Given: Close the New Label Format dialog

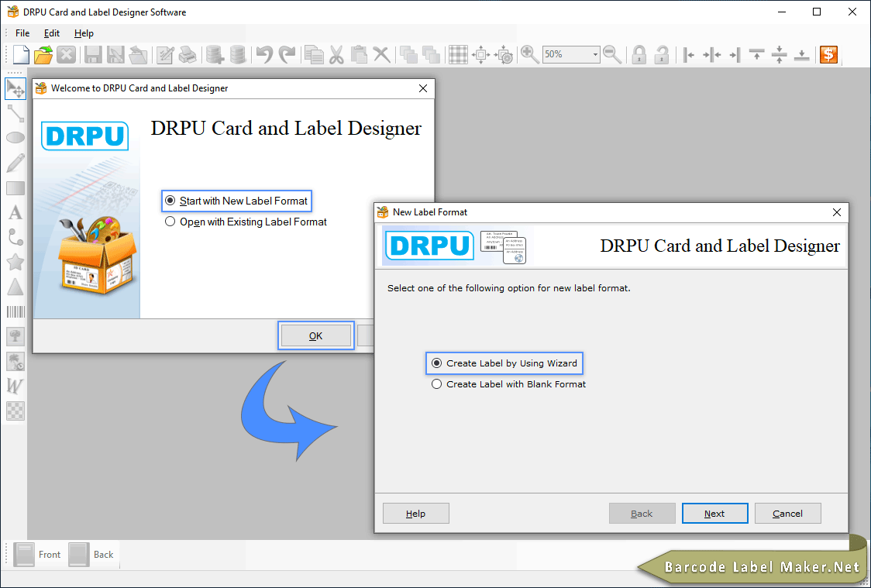Looking at the screenshot, I should (837, 212).
